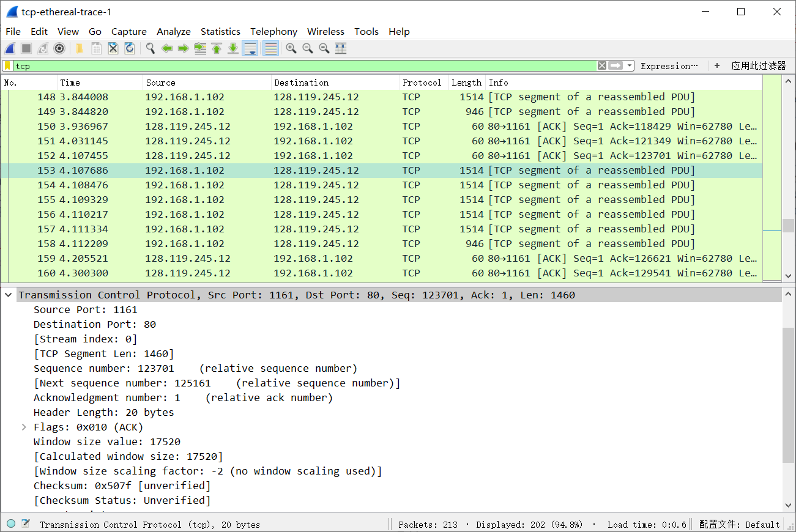Screen dimensions: 796x532
Task: Click the resize columns to content icon
Action: [x=341, y=48]
